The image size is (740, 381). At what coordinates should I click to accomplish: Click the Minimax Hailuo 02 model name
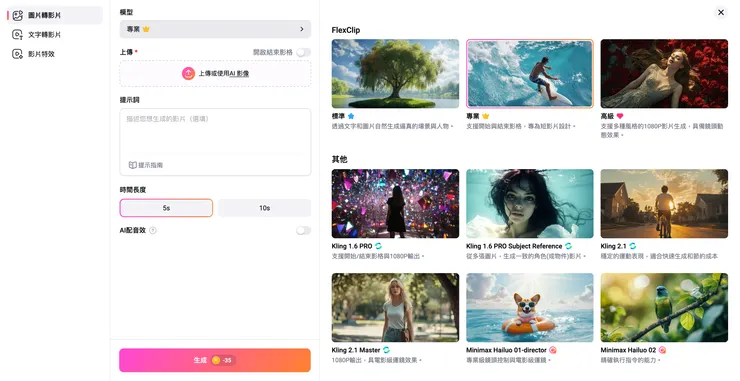(x=628, y=350)
